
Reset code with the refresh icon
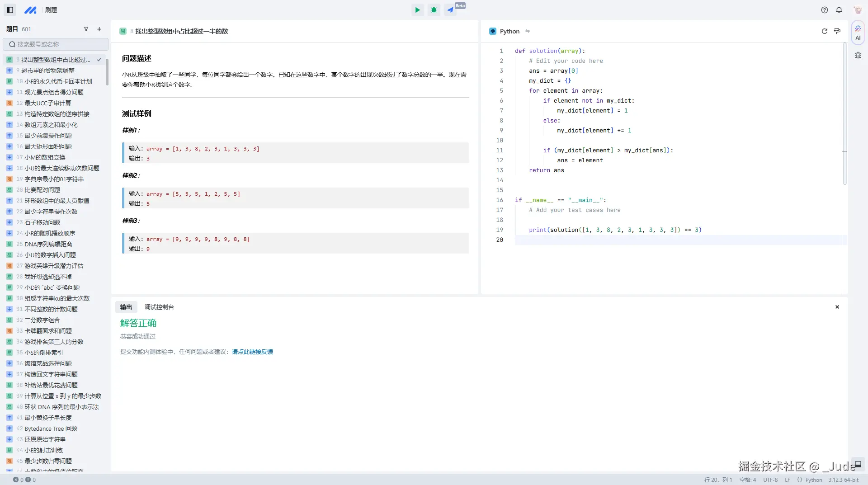click(x=824, y=31)
